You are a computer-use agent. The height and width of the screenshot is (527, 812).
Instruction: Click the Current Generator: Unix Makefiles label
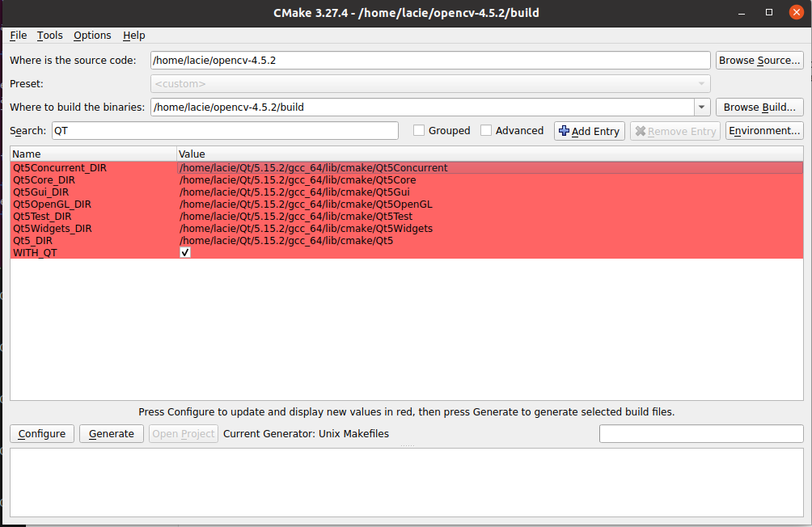pyautogui.click(x=306, y=434)
